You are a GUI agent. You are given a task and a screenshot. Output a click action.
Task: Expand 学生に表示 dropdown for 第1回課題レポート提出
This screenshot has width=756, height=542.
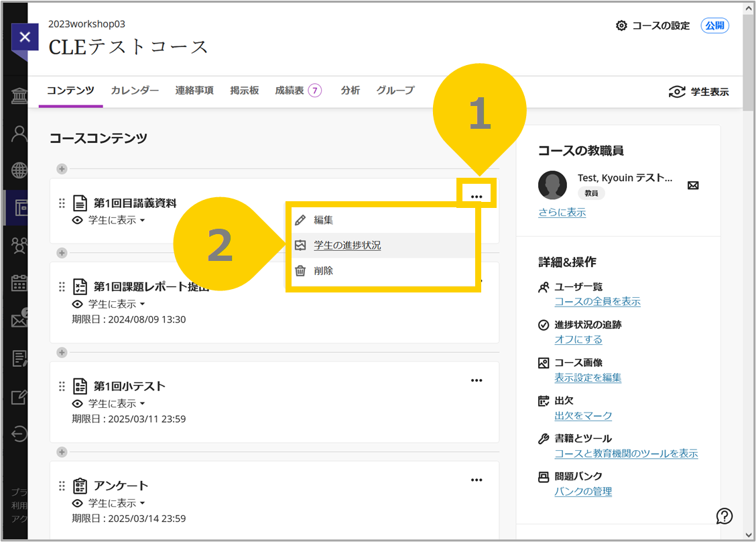pos(117,304)
